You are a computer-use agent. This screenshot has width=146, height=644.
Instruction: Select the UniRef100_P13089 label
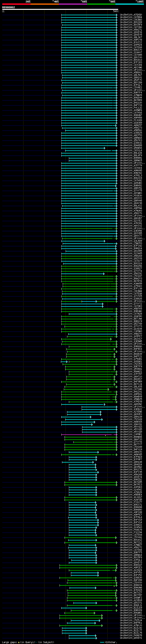point(131,120)
